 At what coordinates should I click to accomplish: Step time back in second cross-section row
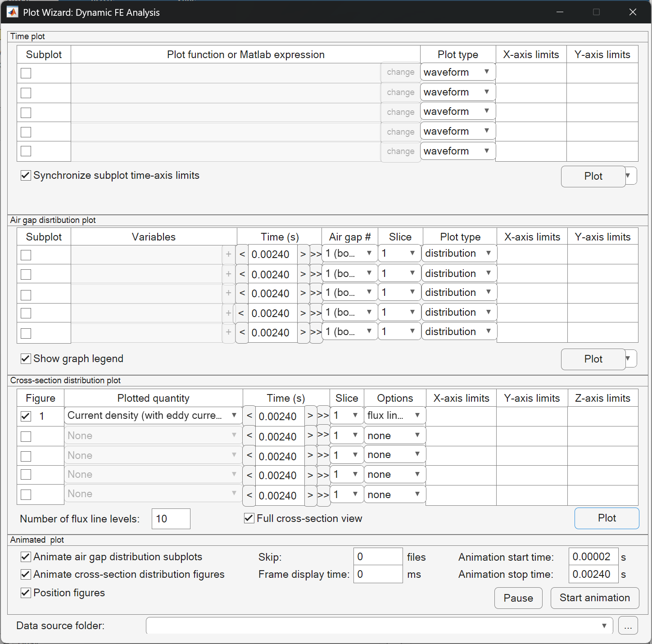[x=249, y=436]
